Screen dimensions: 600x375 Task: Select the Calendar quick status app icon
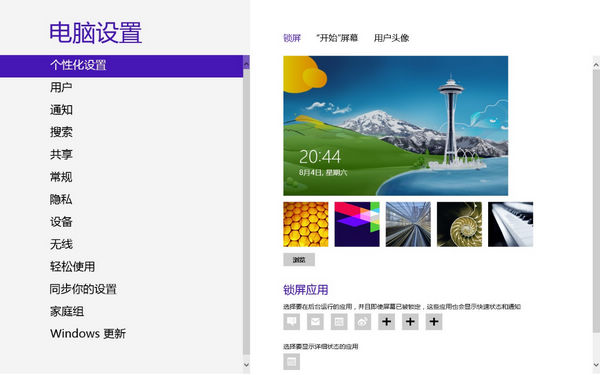[x=339, y=321]
